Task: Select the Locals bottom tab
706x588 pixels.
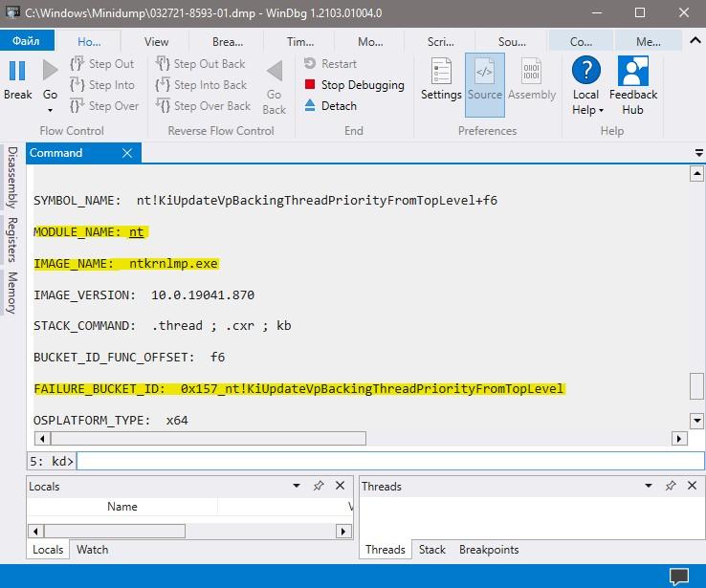Action: (x=48, y=550)
